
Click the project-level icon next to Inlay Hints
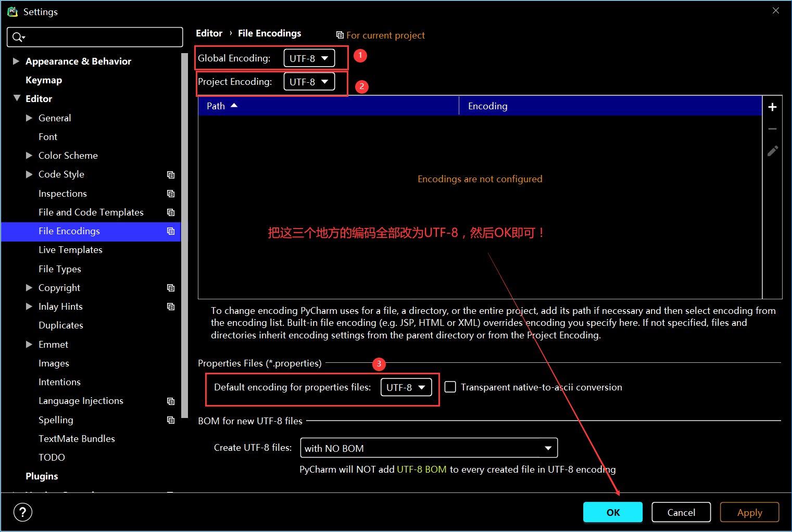170,307
